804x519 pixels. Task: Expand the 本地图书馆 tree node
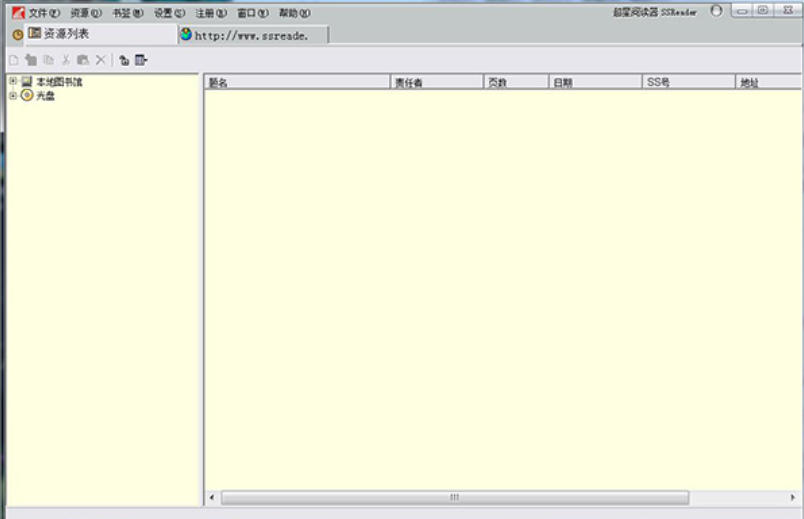click(x=13, y=82)
